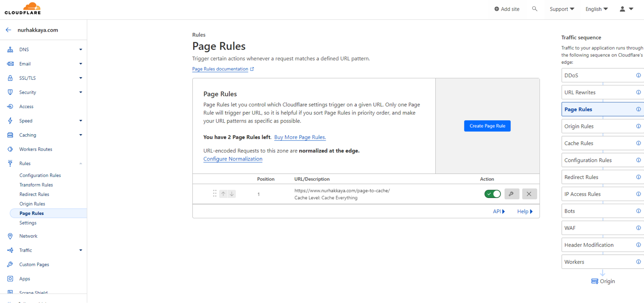Expand the DNS sidebar section
Viewport: 644px width, 303px height.
click(81, 50)
